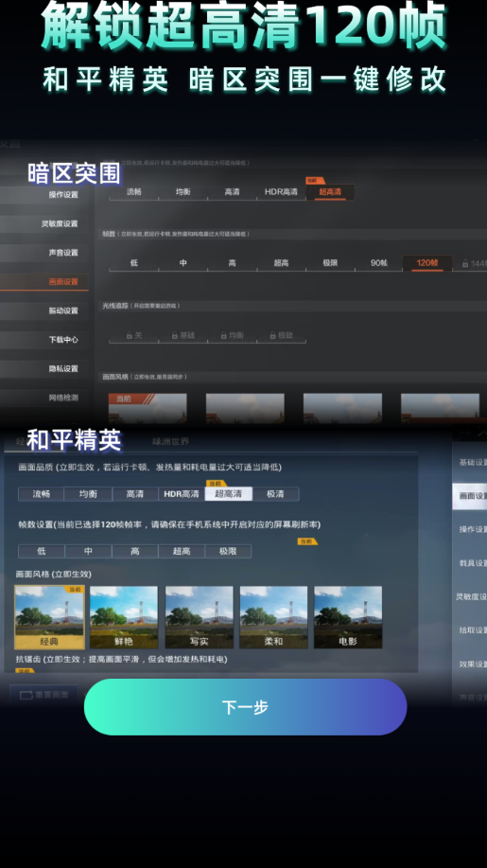Set 暗区突围 frame rate to 超高
487x868 pixels.
[281, 263]
